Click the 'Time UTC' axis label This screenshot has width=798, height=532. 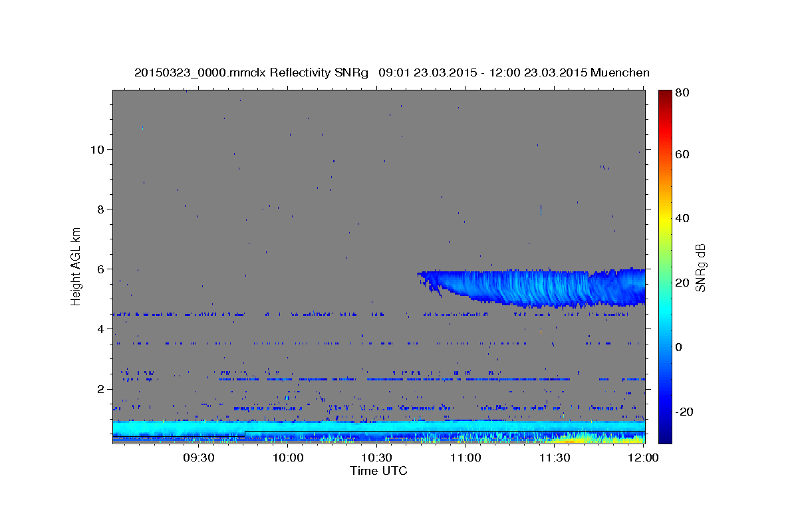(378, 471)
